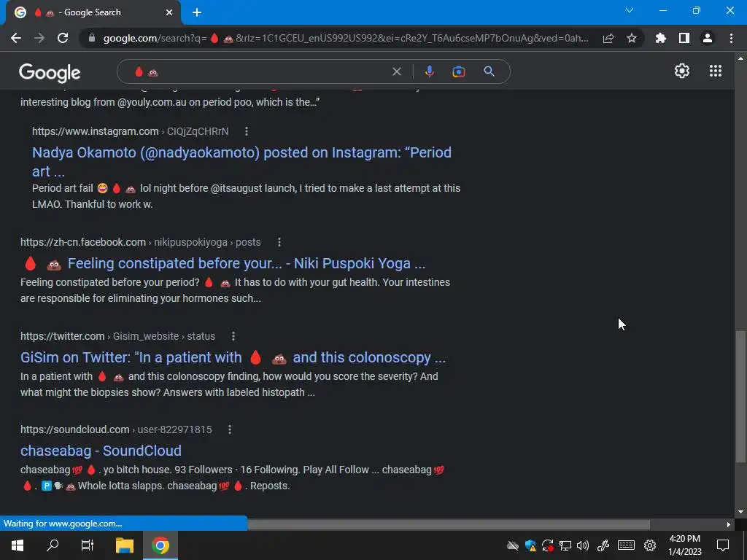View site information via lock icon
The image size is (747, 560).
point(92,38)
